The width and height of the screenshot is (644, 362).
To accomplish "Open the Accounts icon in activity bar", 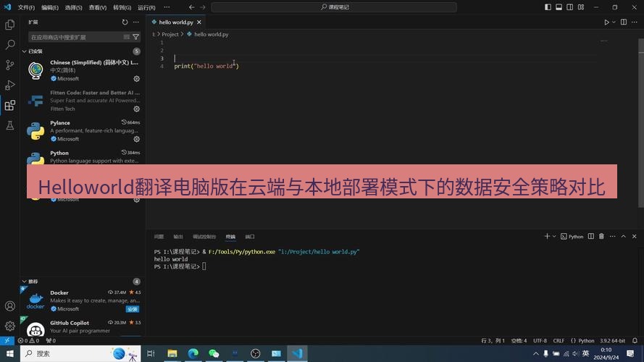I will tap(10, 306).
